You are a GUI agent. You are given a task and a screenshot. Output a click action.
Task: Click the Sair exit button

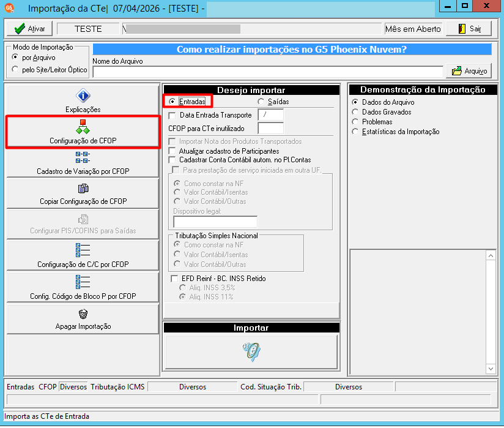(x=469, y=29)
